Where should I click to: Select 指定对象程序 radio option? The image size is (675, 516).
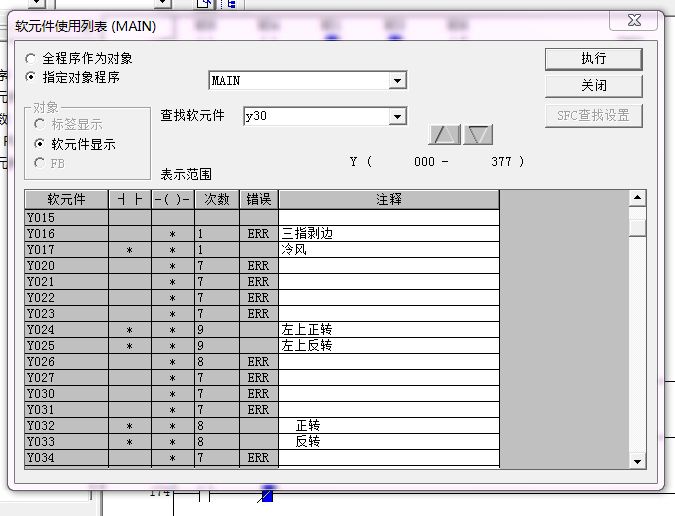point(32,77)
